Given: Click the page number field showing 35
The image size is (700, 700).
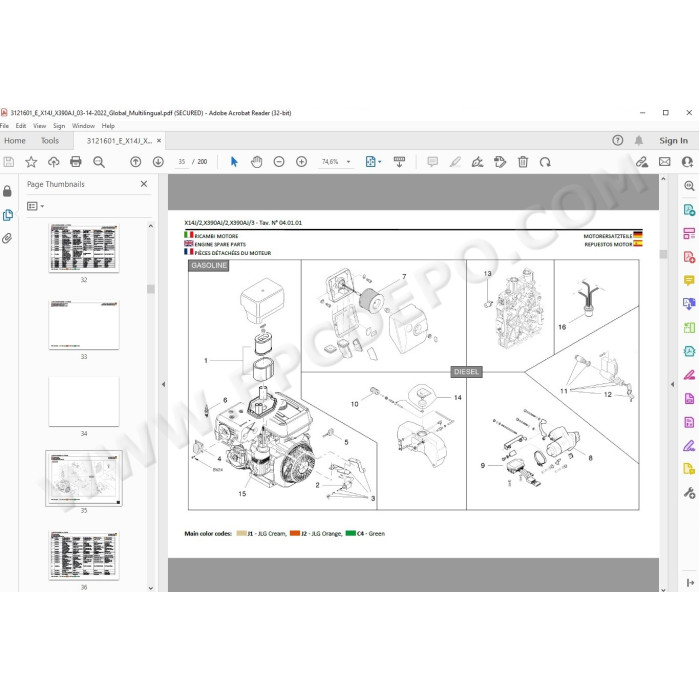Looking at the screenshot, I should click(x=182, y=162).
